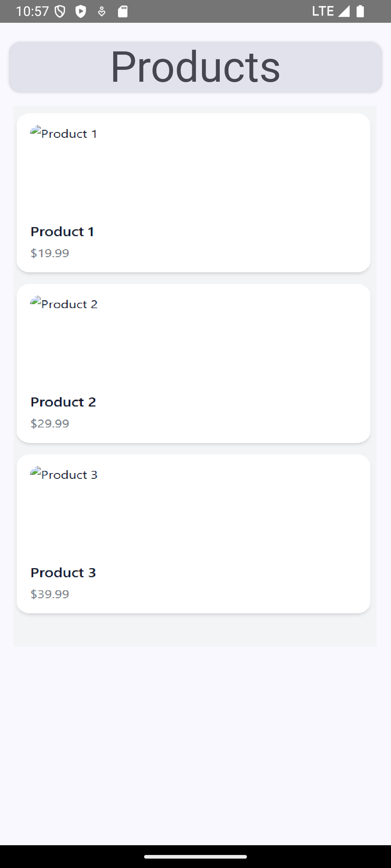The image size is (391, 868).
Task: Click the Product 2 title text
Action: pos(63,402)
